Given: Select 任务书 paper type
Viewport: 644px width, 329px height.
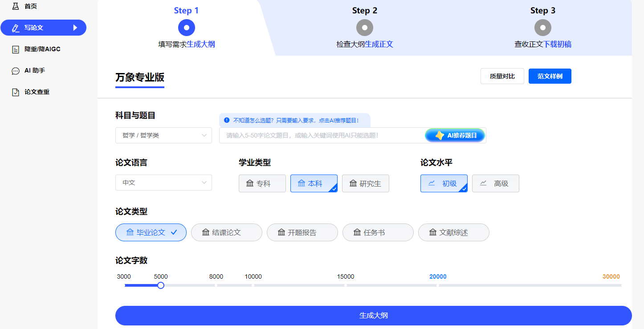Looking at the screenshot, I should tap(378, 232).
